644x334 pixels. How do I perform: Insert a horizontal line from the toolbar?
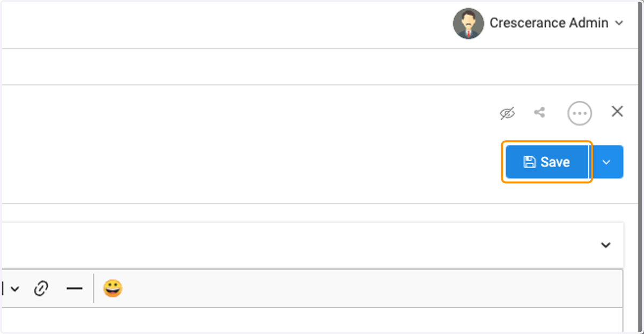pyautogui.click(x=75, y=289)
